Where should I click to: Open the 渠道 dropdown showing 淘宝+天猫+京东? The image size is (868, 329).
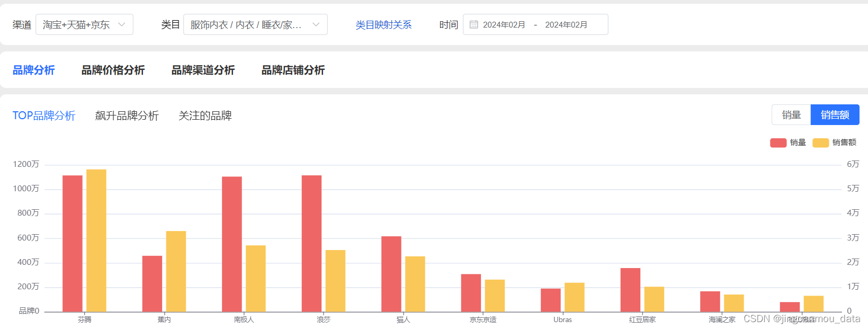(x=84, y=24)
